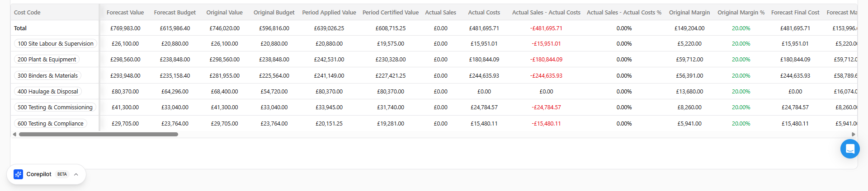Viewport: 868px width, 191px height.
Task: Select the 400 Haulage & Disposal tag
Action: click(x=47, y=92)
